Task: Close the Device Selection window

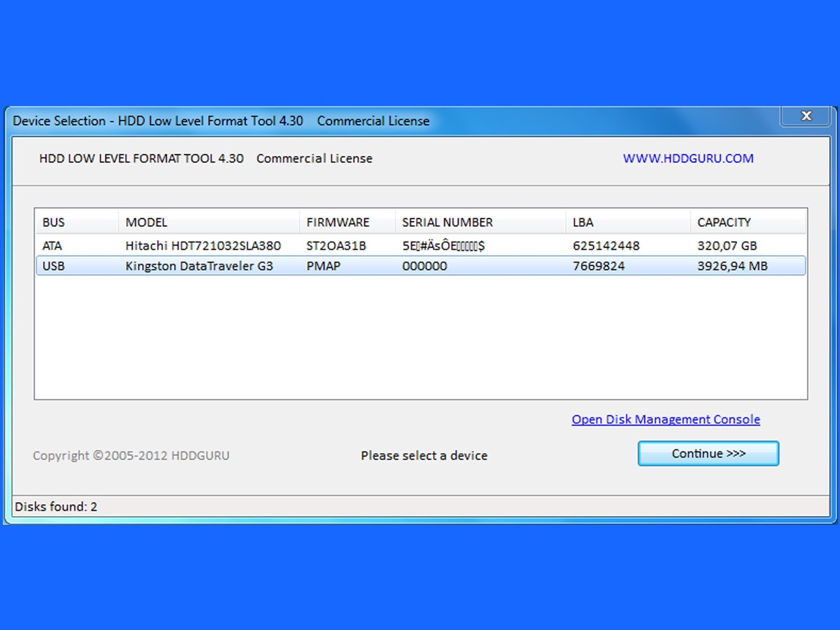Action: pyautogui.click(x=806, y=116)
